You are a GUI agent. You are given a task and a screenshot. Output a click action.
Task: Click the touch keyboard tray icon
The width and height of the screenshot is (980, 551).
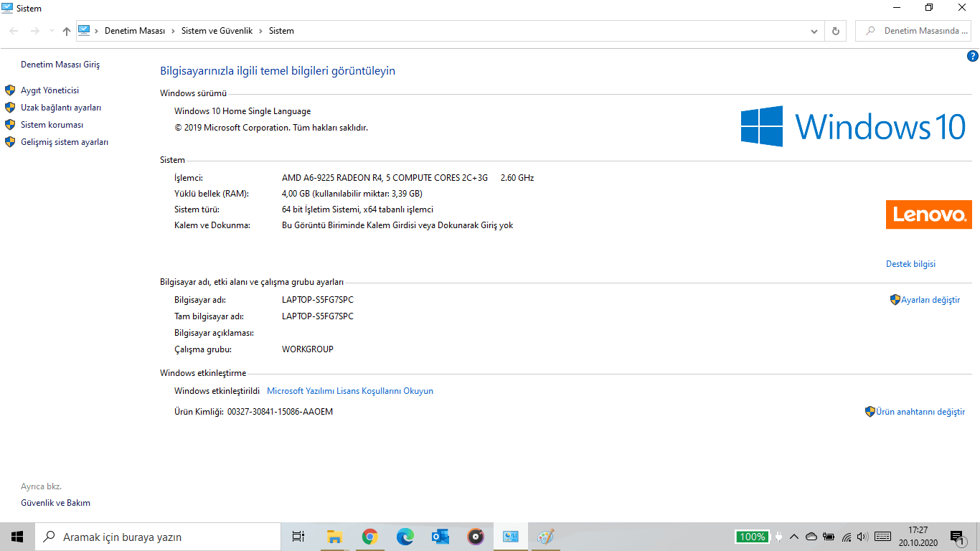[x=883, y=537]
